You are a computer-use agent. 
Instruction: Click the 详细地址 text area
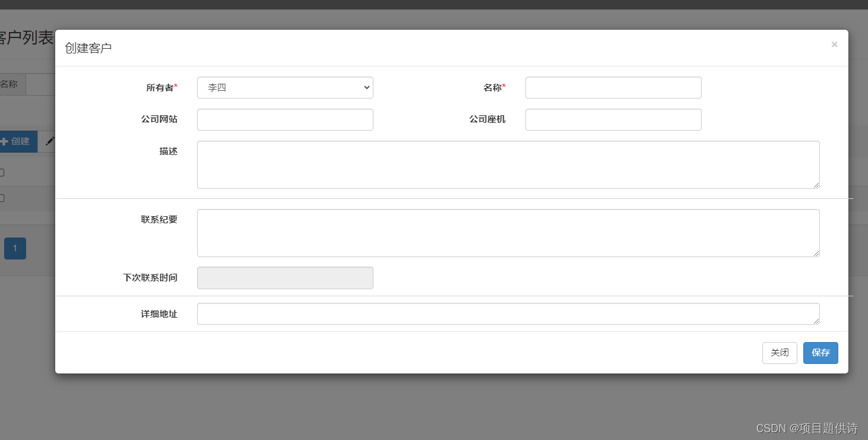(x=508, y=314)
